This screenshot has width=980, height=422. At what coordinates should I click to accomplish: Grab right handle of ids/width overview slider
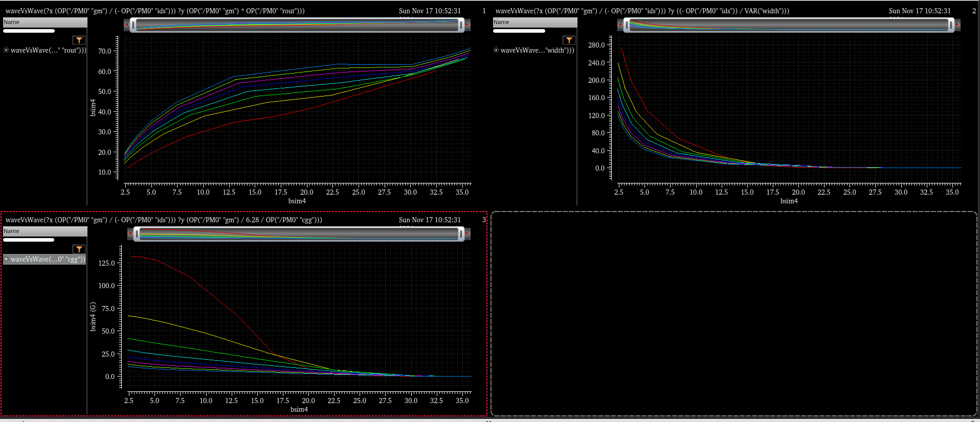951,25
